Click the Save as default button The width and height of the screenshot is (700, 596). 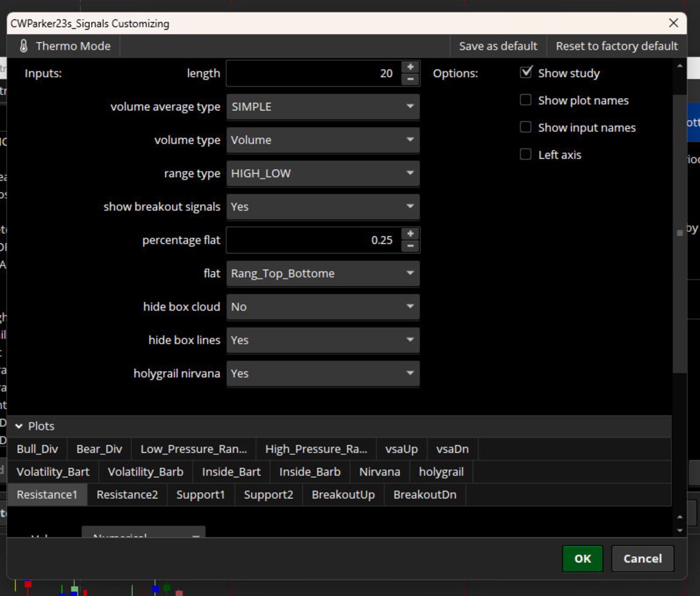point(497,45)
